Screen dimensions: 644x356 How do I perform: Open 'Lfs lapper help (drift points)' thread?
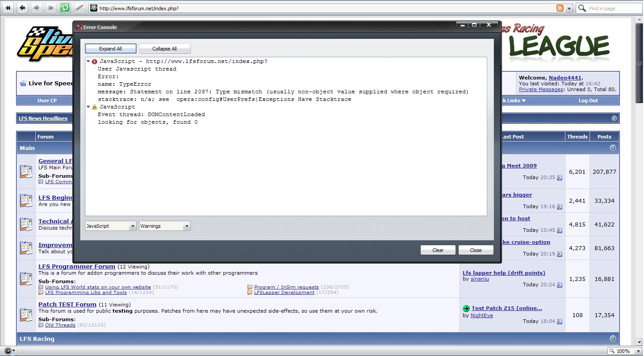coord(504,273)
